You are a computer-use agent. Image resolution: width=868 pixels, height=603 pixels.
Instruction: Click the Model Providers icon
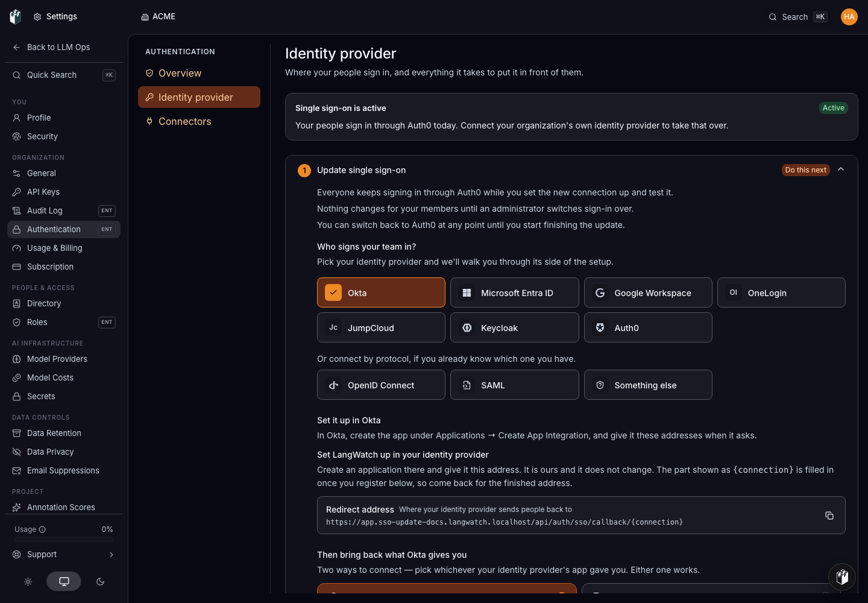click(x=17, y=359)
